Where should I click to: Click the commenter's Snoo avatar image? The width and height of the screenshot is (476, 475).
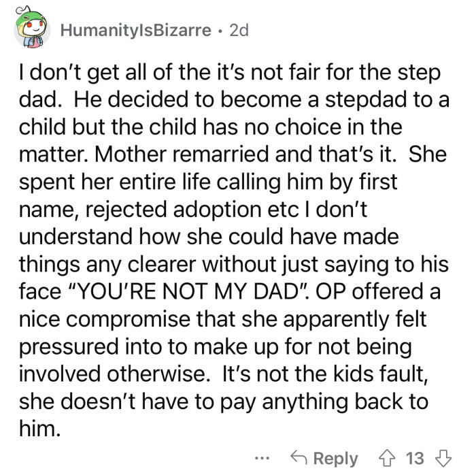pyautogui.click(x=32, y=30)
